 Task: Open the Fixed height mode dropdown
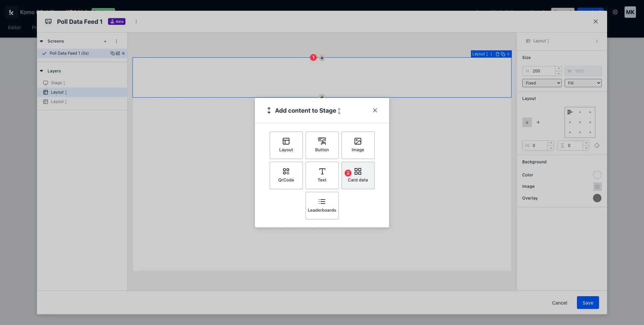(542, 83)
